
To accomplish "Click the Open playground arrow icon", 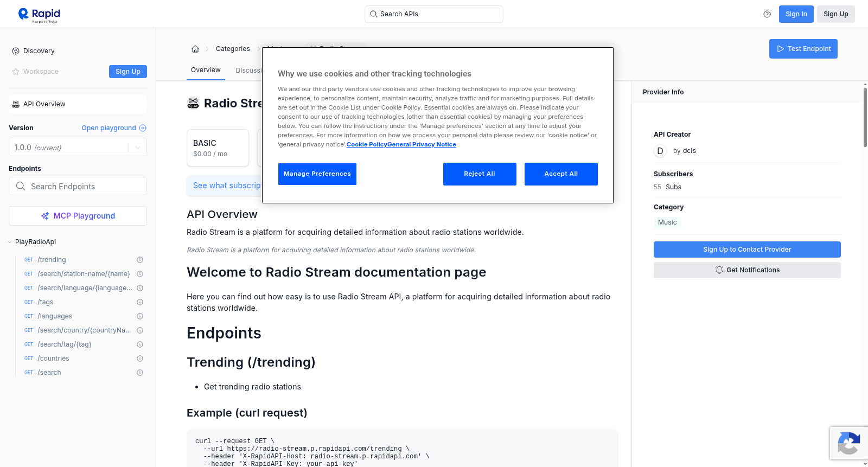I will (x=143, y=128).
